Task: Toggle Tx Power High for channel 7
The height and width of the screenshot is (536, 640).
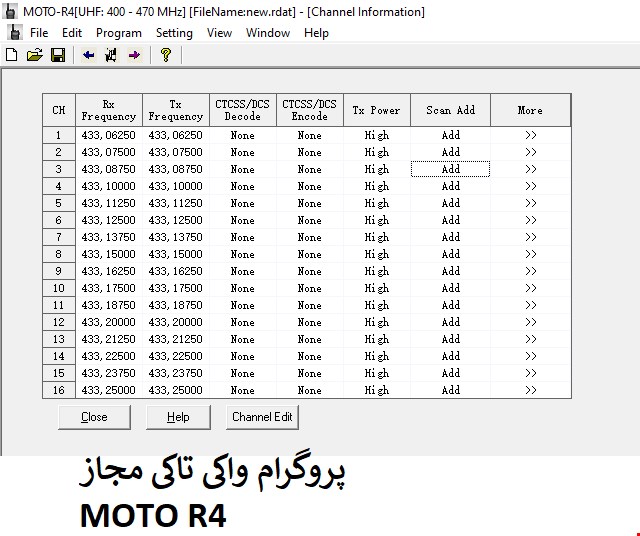Action: (377, 237)
